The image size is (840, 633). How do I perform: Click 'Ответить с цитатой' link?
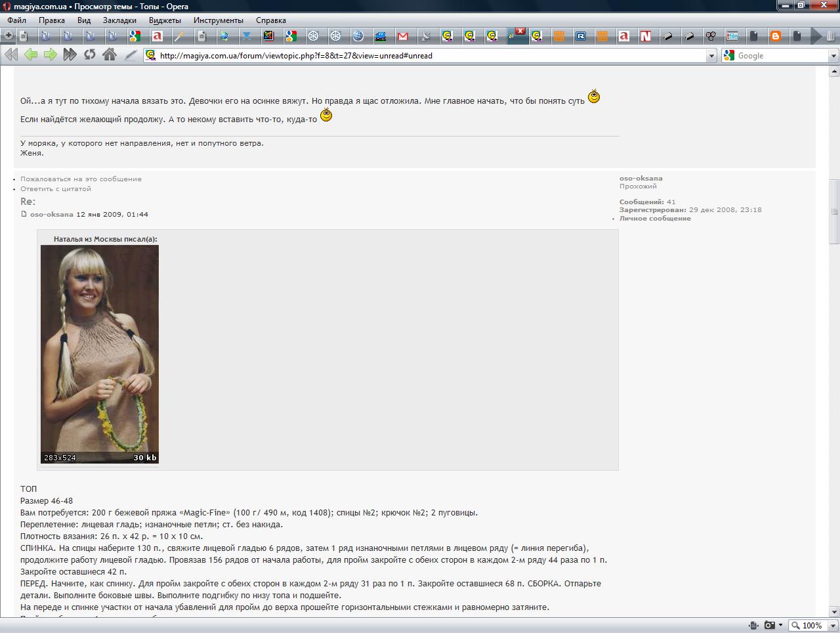coord(56,188)
